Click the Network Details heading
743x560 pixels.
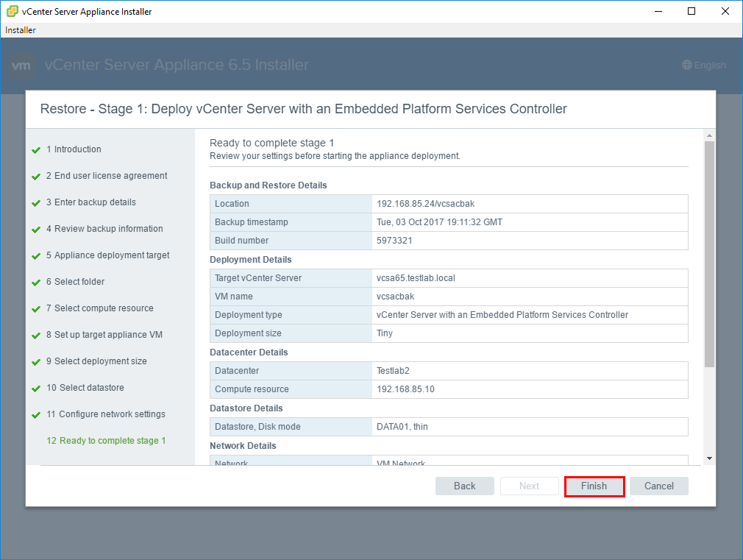tap(243, 446)
